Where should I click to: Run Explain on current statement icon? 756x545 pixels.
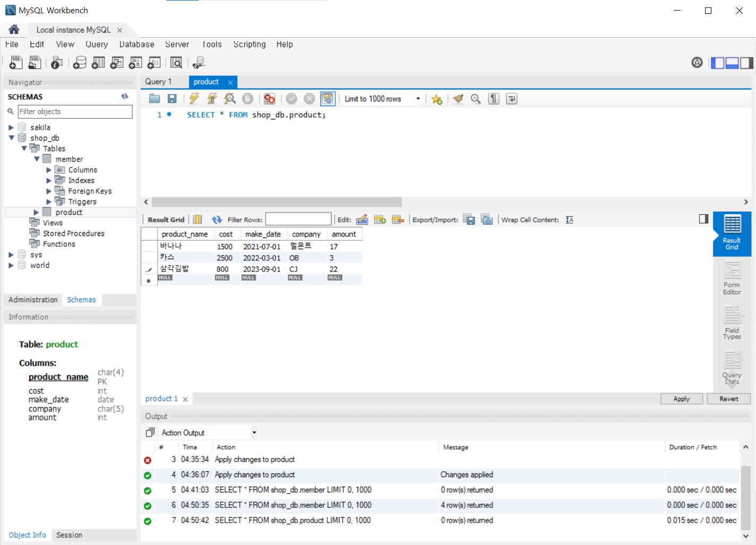click(x=230, y=99)
